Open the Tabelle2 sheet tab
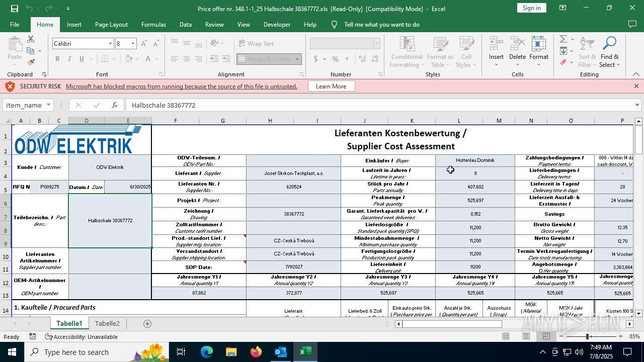644x362 pixels. [x=107, y=324]
